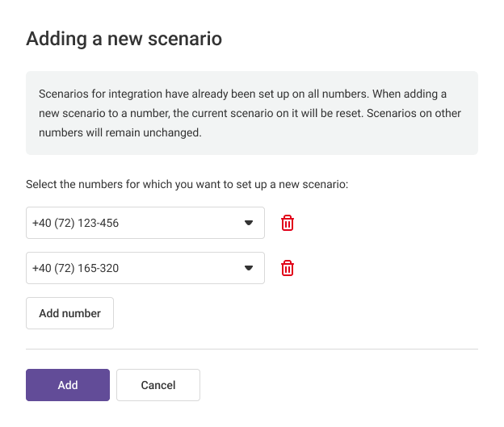Add another number to the scenario list
This screenshot has width=504, height=427.
tap(69, 313)
